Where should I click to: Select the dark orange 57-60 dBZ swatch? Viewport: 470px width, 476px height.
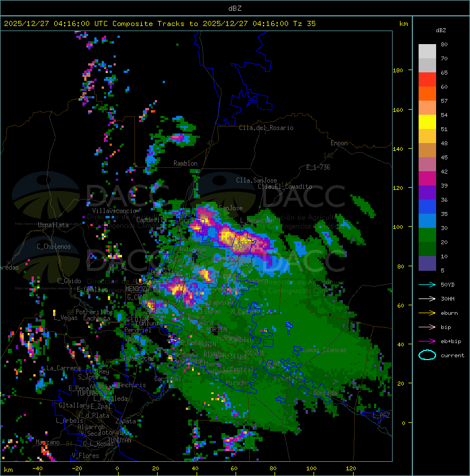coord(427,93)
